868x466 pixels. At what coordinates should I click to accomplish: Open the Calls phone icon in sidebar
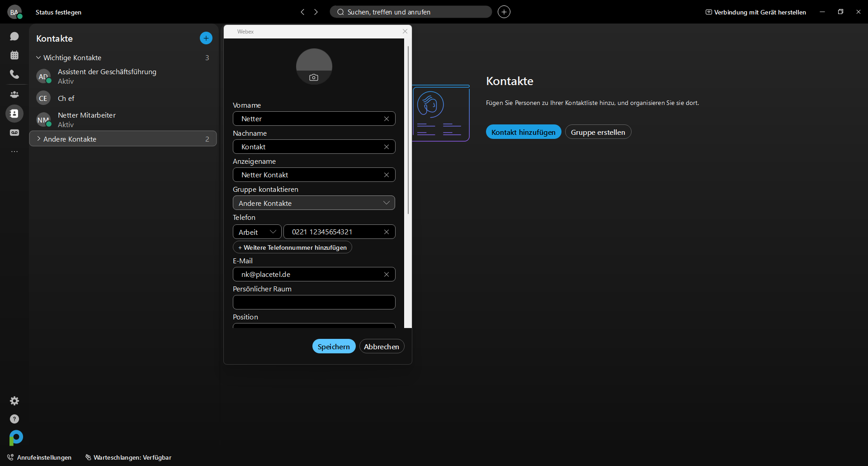(x=14, y=74)
